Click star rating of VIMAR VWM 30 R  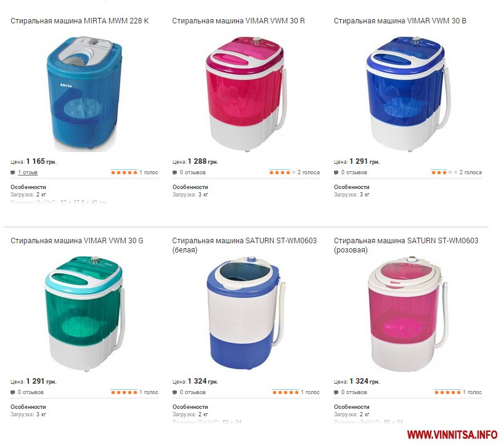[x=282, y=172]
